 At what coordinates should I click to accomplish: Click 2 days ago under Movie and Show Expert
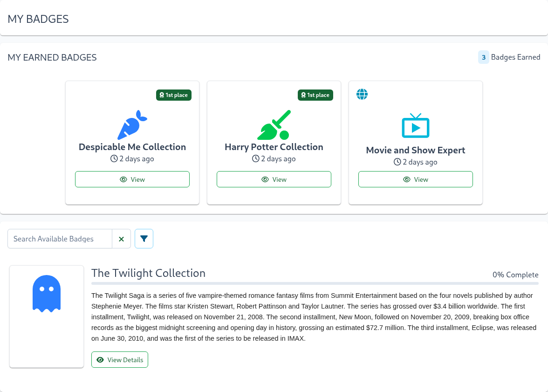coord(416,162)
